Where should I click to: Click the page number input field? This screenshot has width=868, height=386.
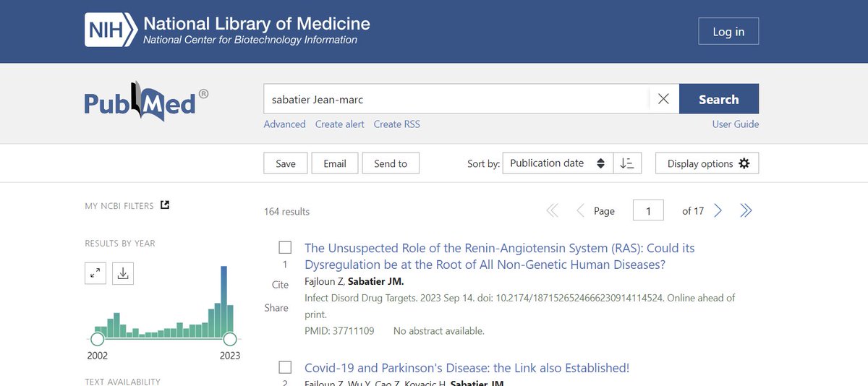point(648,211)
